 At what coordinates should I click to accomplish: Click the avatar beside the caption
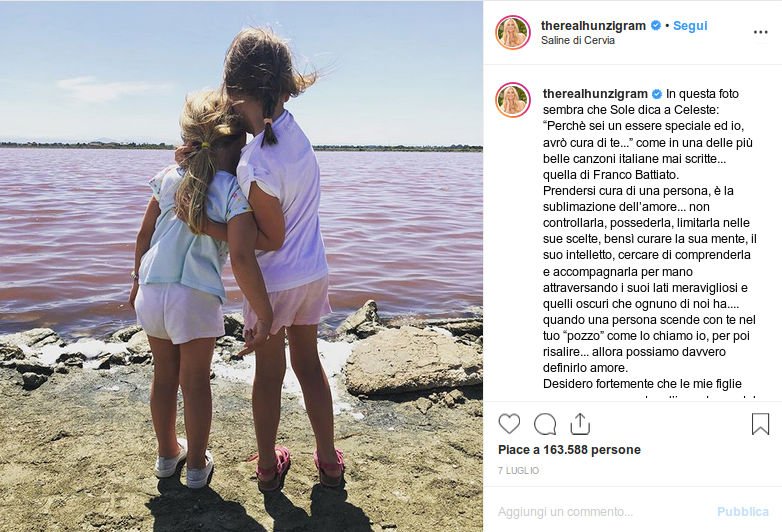tap(512, 100)
